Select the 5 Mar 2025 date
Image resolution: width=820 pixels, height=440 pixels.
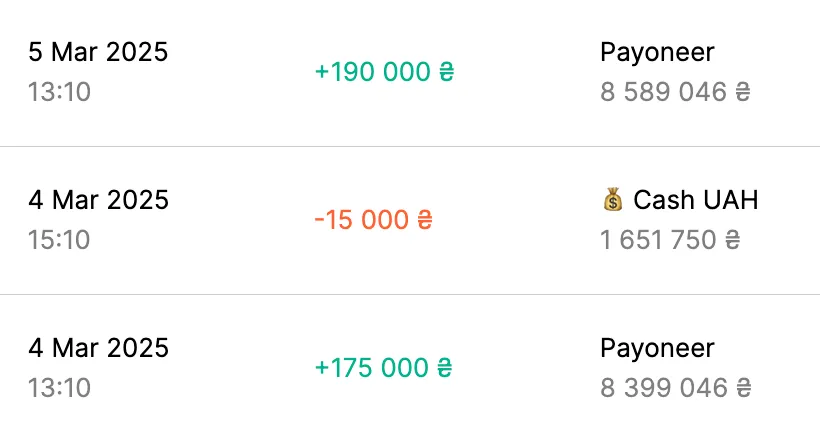tap(98, 52)
